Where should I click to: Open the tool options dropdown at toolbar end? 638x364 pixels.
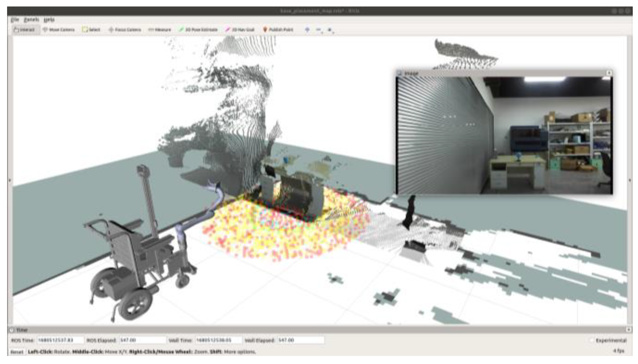tap(330, 30)
